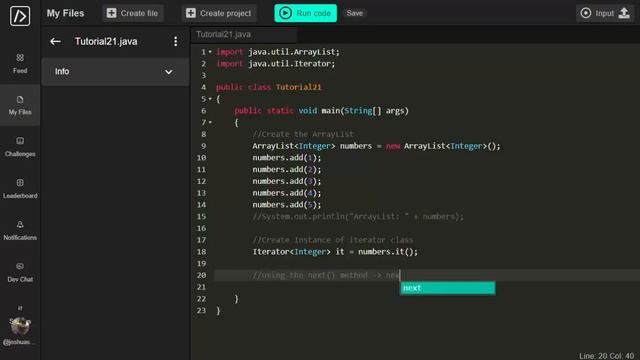The width and height of the screenshot is (640, 360).
Task: Click the import java.util.ArrayList line
Action: (278, 52)
